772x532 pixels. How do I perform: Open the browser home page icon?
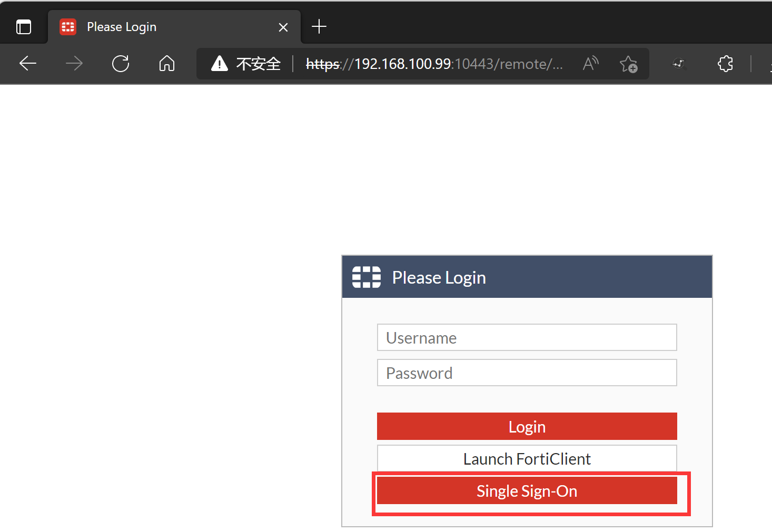pyautogui.click(x=167, y=64)
